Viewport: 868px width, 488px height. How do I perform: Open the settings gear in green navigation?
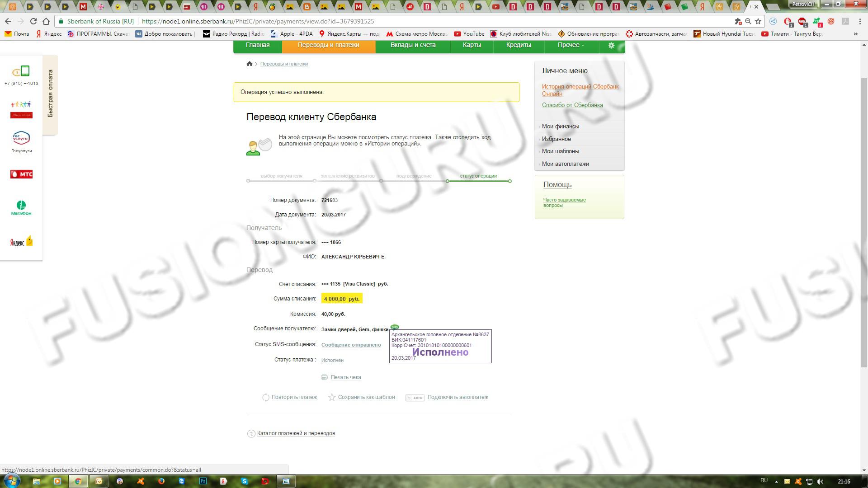click(x=611, y=45)
